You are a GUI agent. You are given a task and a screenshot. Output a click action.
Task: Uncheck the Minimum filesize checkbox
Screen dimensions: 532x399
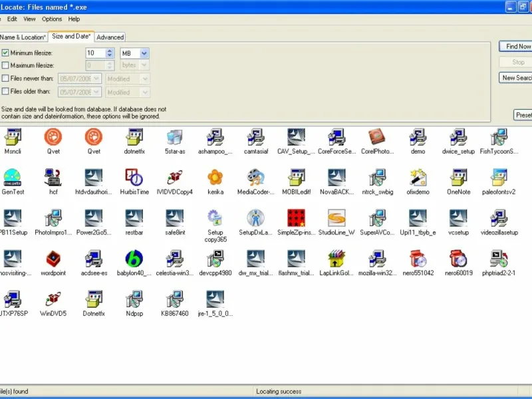point(5,53)
